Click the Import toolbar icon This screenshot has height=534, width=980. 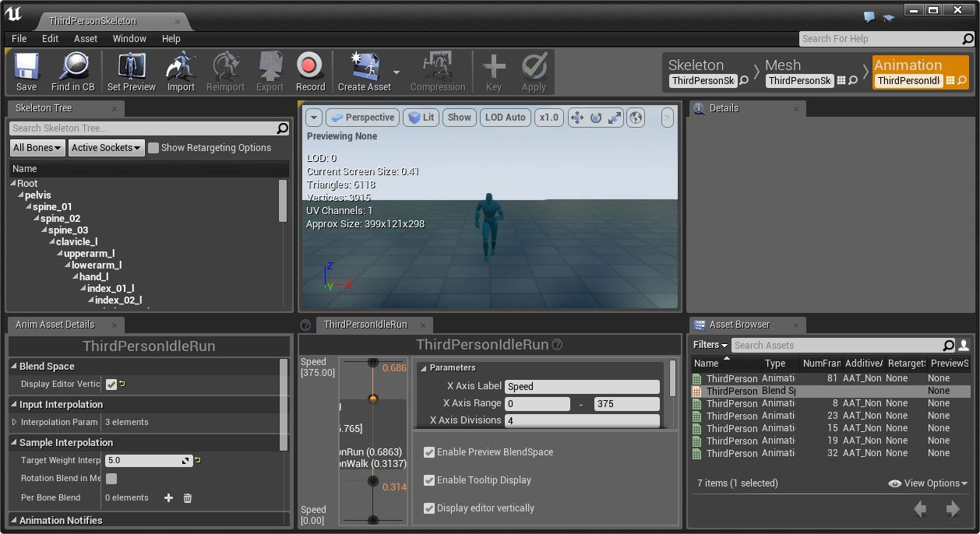[x=181, y=72]
